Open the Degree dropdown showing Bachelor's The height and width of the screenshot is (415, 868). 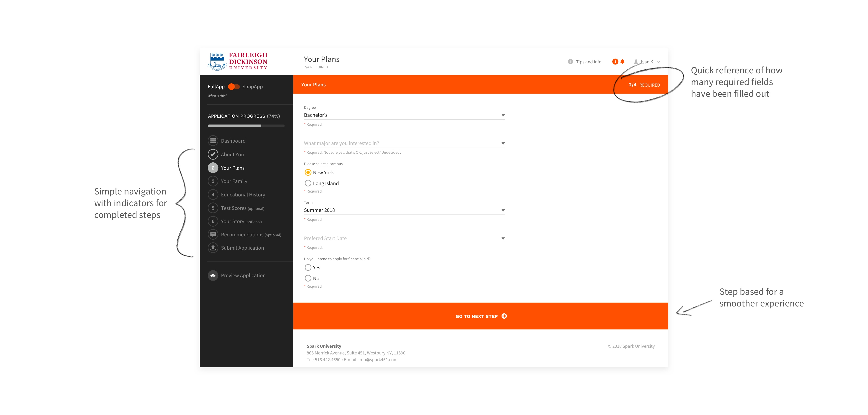click(x=404, y=115)
